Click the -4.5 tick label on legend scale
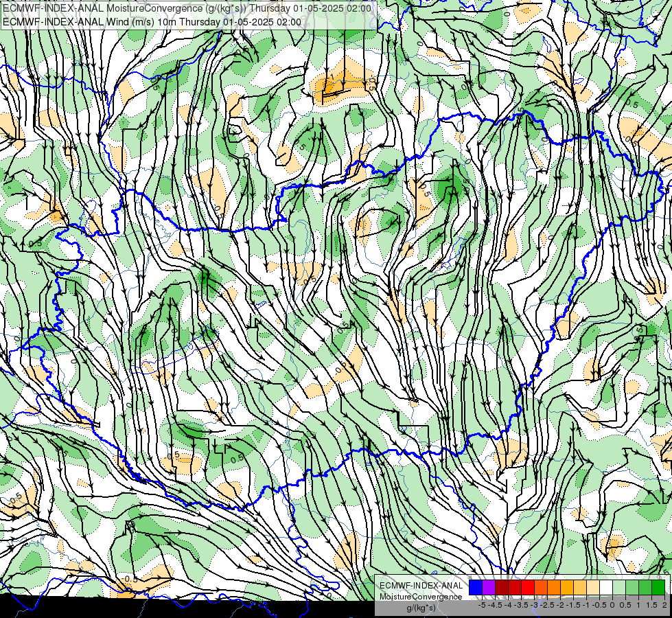This screenshot has width=672, height=618. click(495, 605)
